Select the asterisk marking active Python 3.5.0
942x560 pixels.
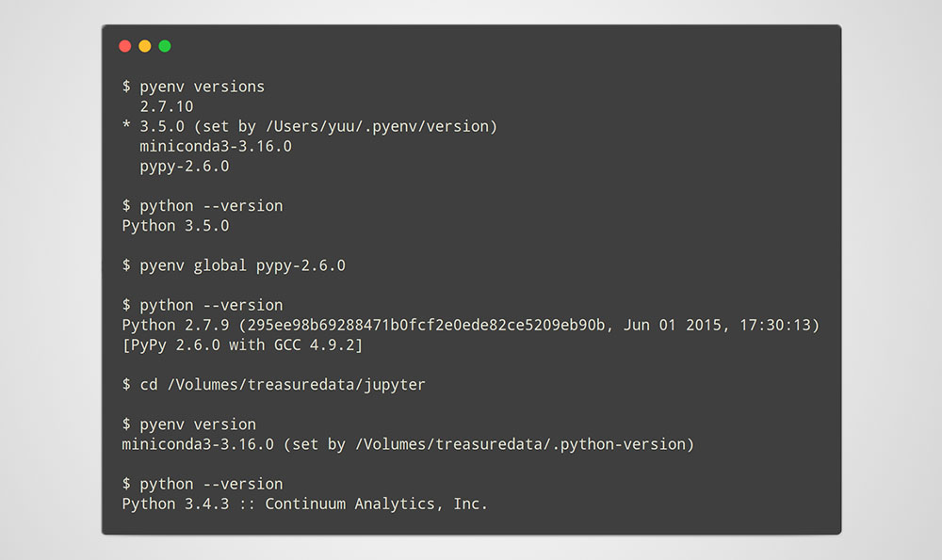[x=125, y=125]
